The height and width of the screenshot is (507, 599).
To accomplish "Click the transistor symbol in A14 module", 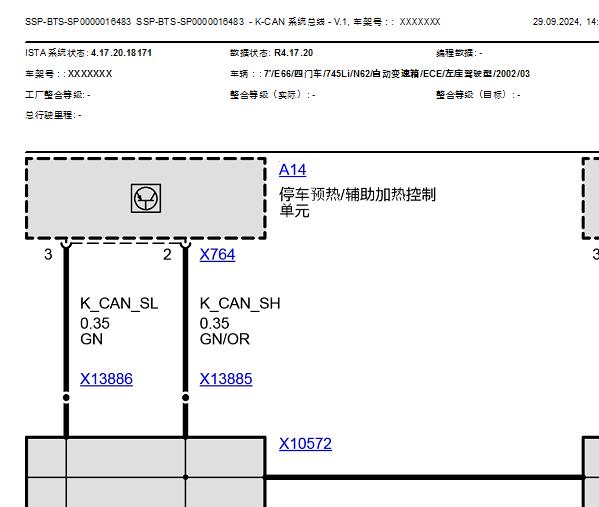I will pos(146,198).
